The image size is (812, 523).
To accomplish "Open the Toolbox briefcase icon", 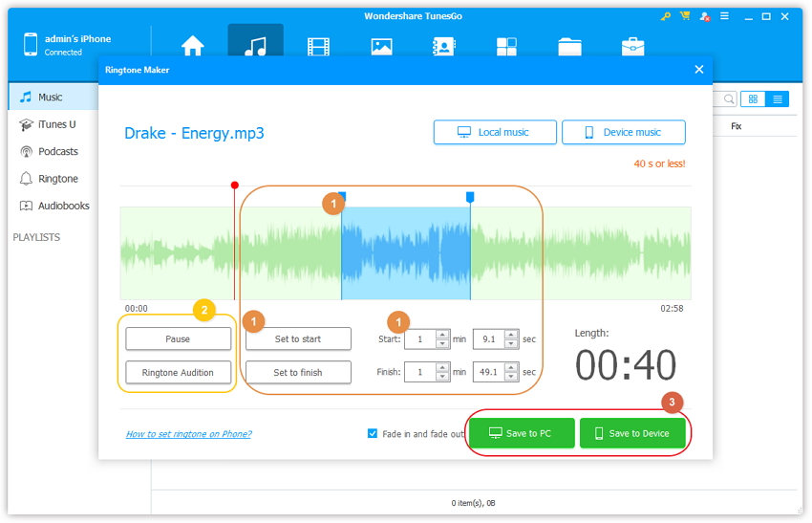I will pyautogui.click(x=632, y=46).
